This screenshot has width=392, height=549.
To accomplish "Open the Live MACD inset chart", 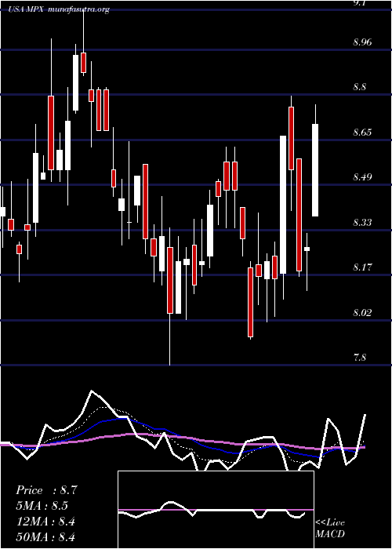I will (x=216, y=510).
